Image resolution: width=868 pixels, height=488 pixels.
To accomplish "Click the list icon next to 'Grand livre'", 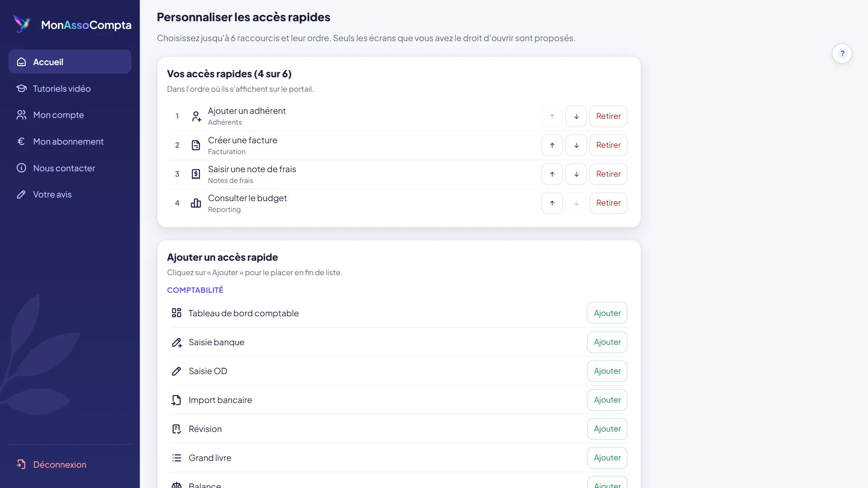I will tap(176, 458).
